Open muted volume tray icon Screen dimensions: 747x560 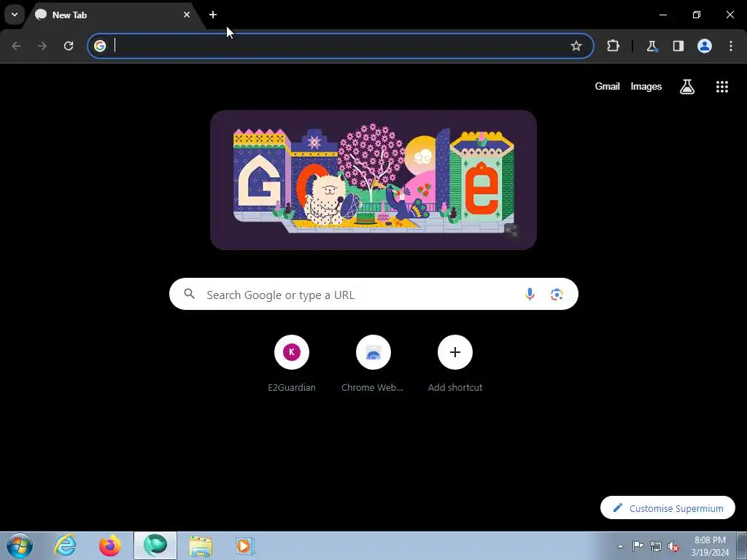673,546
